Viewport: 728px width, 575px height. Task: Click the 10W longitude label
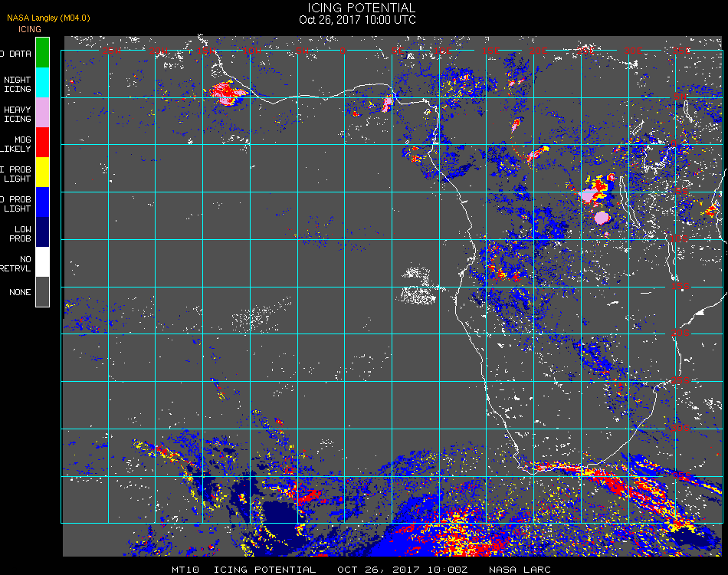[252, 51]
